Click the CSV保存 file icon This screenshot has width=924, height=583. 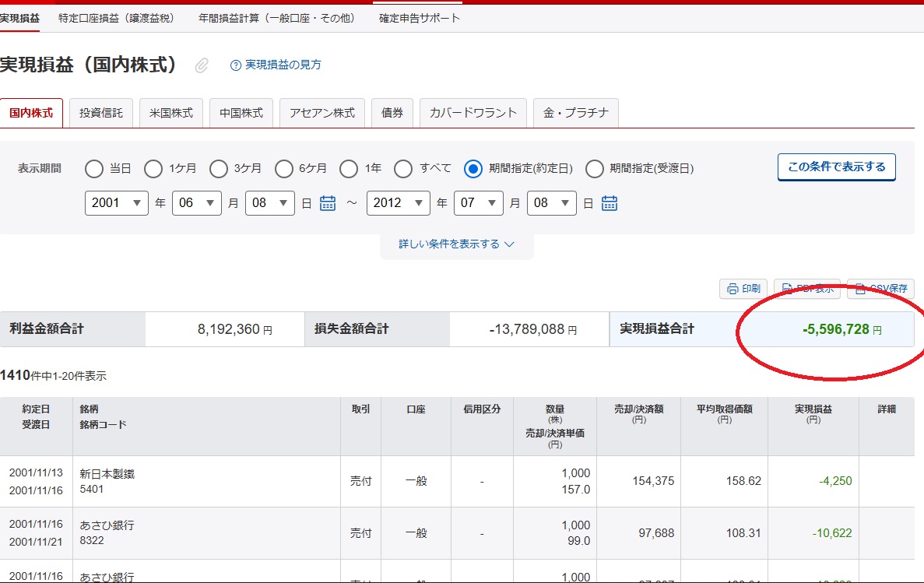860,289
